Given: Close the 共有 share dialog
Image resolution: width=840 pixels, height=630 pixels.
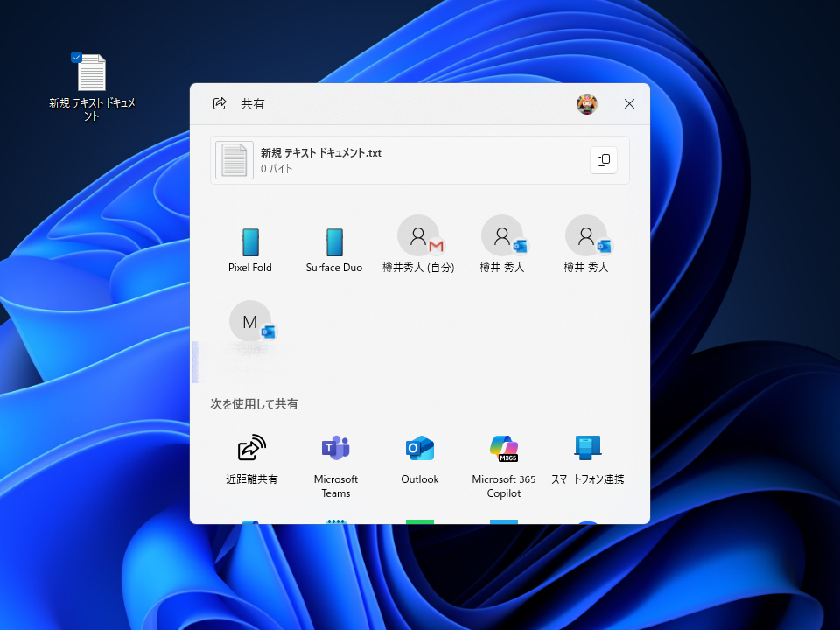Looking at the screenshot, I should (x=629, y=103).
